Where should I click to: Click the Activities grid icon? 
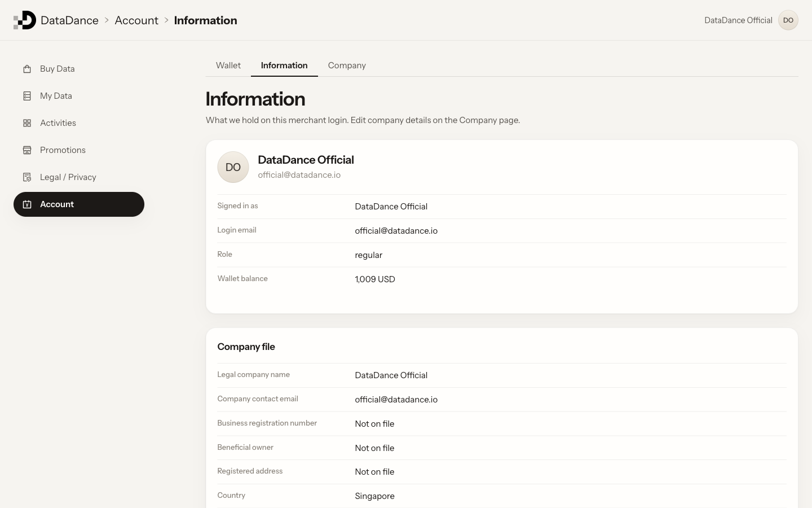click(x=27, y=123)
